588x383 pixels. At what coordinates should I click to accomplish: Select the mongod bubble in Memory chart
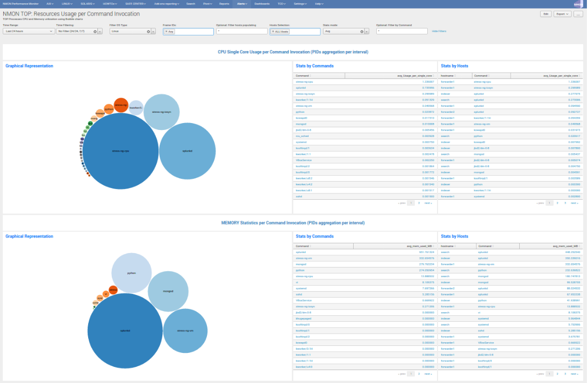[168, 291]
